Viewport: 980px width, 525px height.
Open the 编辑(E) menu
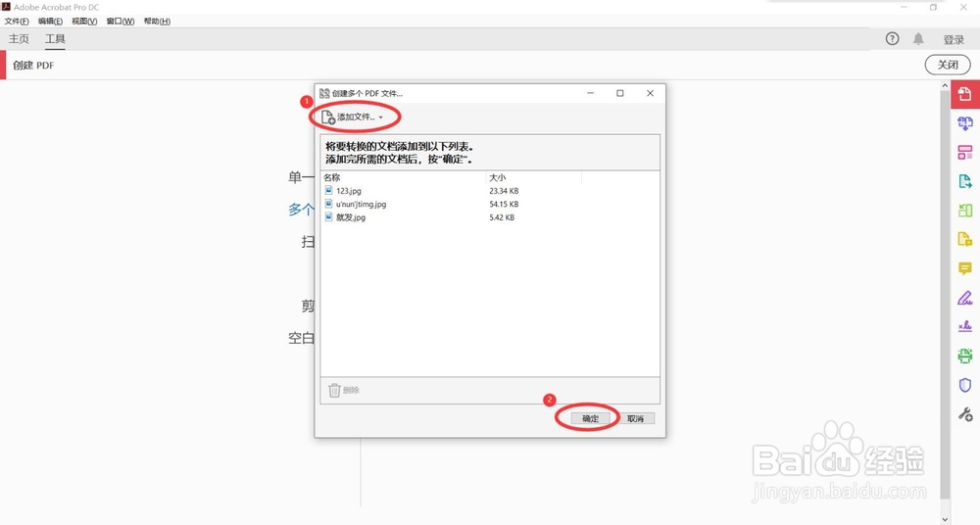pyautogui.click(x=51, y=22)
